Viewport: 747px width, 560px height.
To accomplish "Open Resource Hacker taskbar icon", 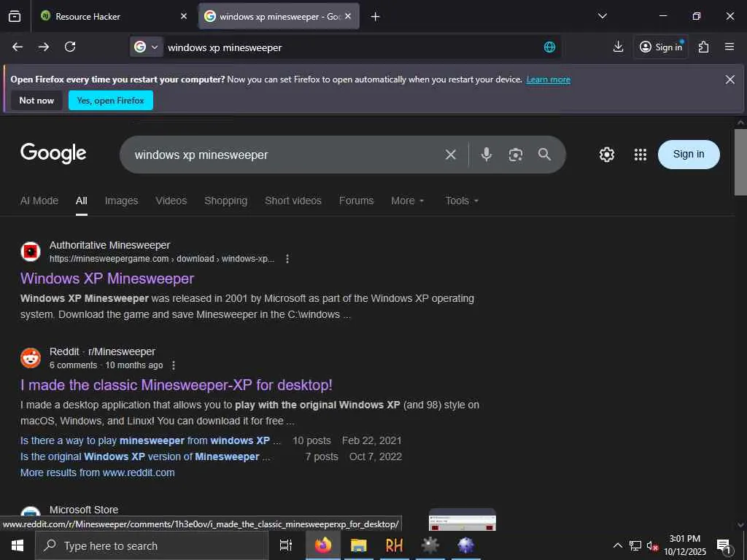I will 394,545.
